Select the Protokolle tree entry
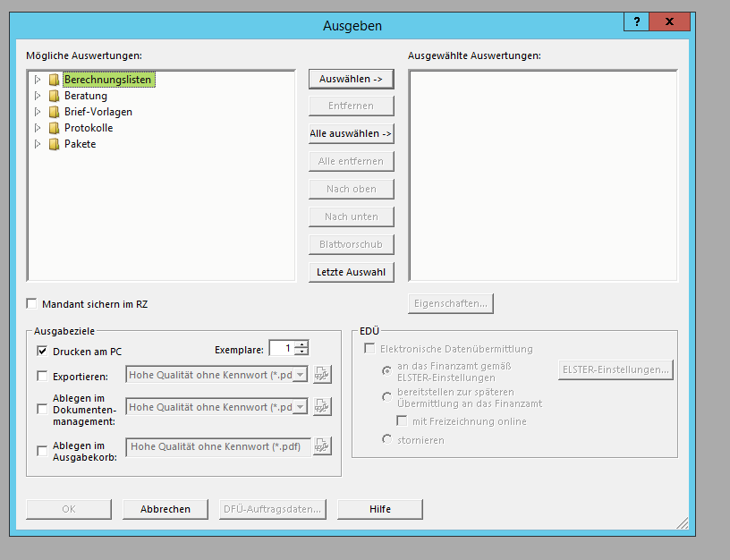Screen dimensions: 730x560 [89, 128]
